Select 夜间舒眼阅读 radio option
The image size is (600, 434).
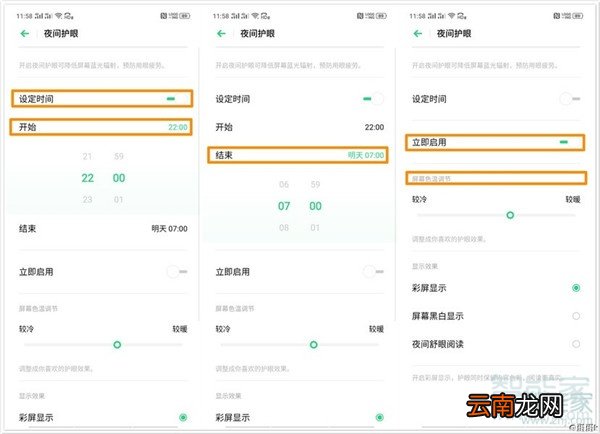pyautogui.click(x=576, y=344)
